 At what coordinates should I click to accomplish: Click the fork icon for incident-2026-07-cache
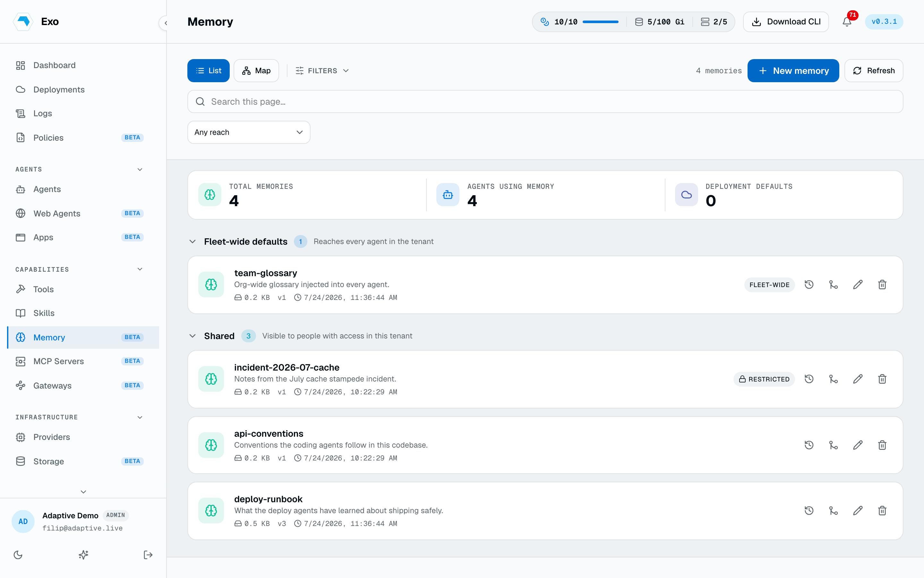pyautogui.click(x=833, y=379)
